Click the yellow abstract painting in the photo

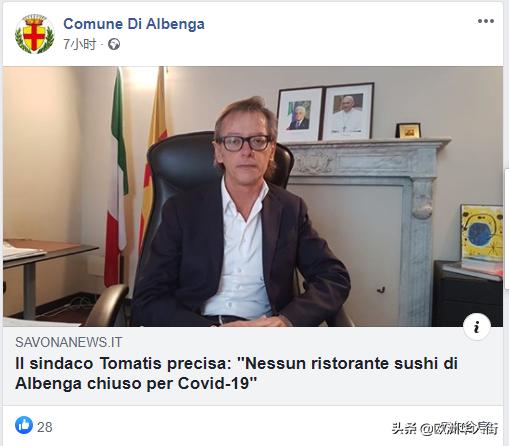482,233
